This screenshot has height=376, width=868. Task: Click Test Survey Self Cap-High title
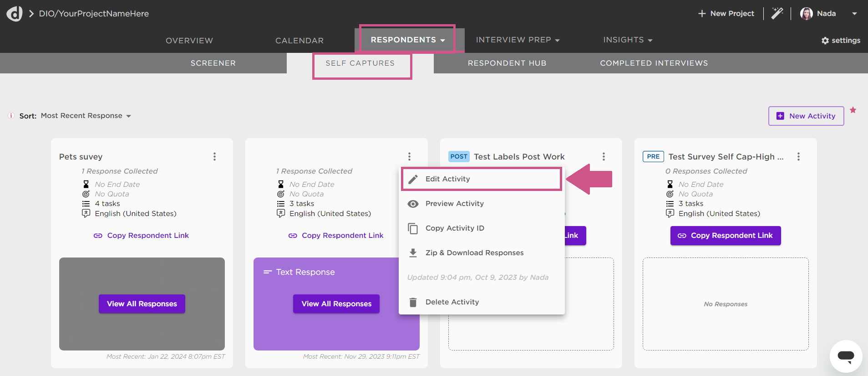click(x=726, y=157)
